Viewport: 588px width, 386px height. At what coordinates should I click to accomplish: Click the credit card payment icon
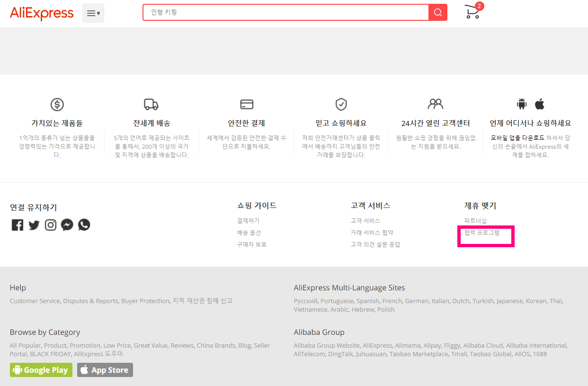click(x=247, y=104)
